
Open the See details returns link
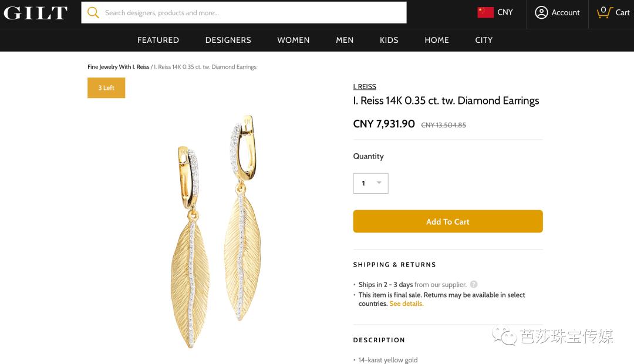(406, 304)
